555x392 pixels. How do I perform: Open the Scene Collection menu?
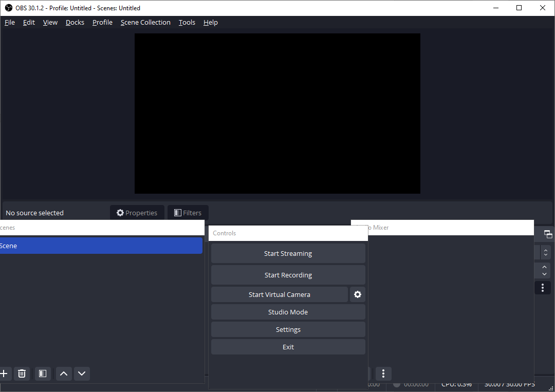pos(145,22)
